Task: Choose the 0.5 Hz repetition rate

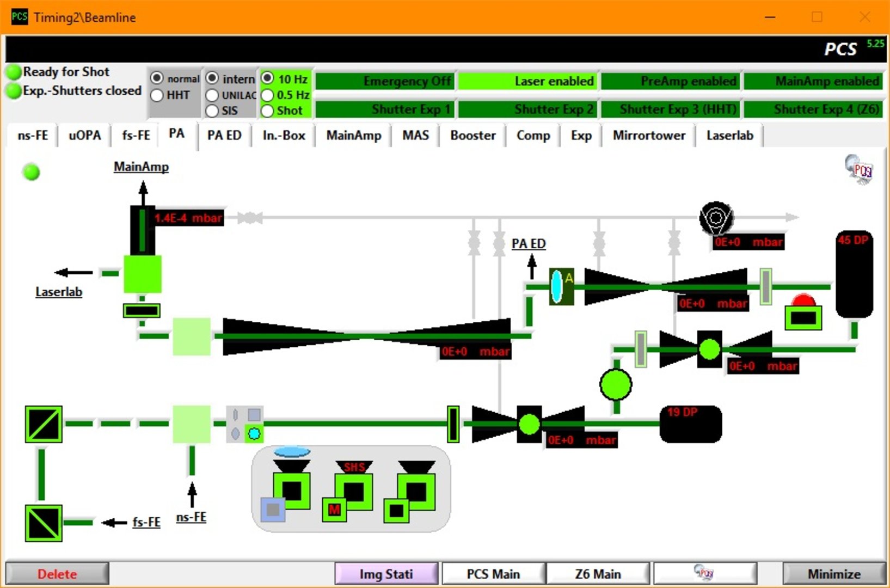Action: tap(267, 95)
